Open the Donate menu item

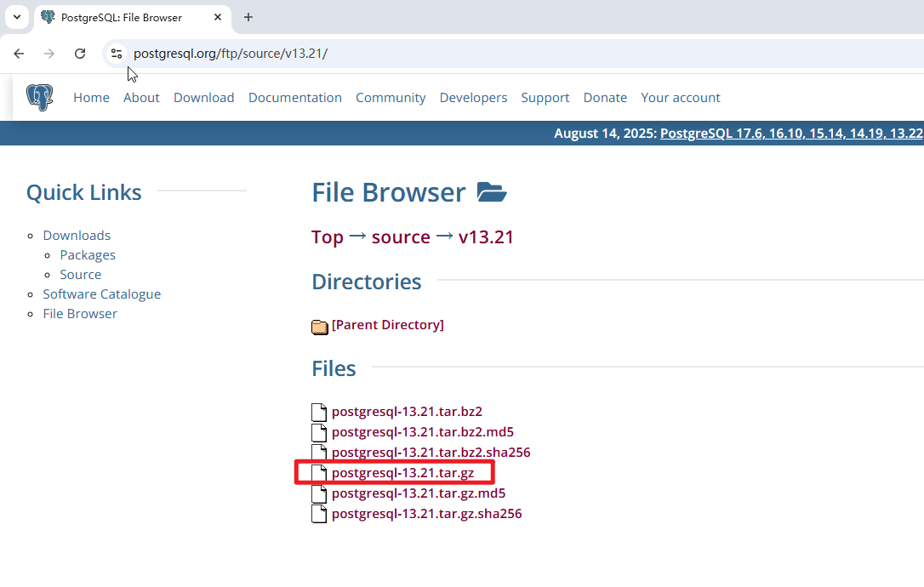tap(605, 98)
